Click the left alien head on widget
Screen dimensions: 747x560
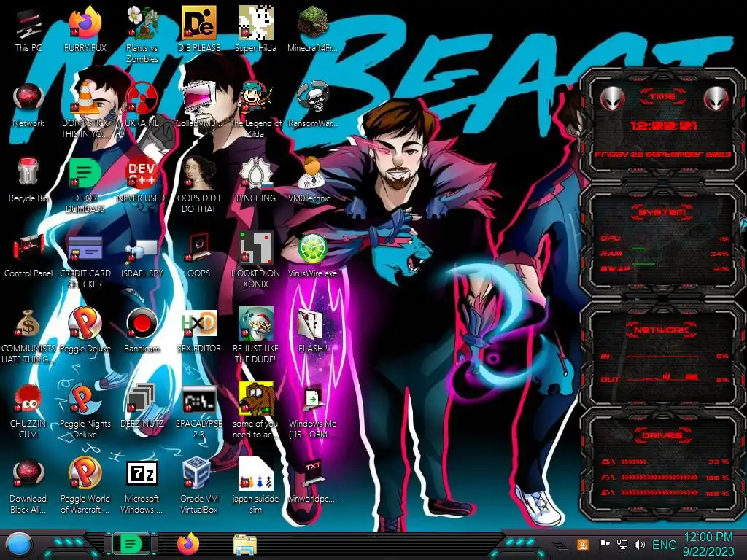(612, 99)
